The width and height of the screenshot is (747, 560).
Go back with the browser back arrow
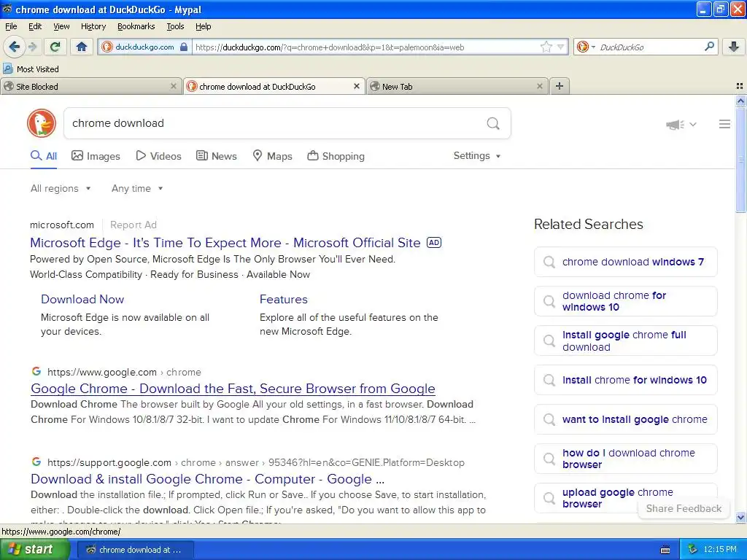coord(15,47)
